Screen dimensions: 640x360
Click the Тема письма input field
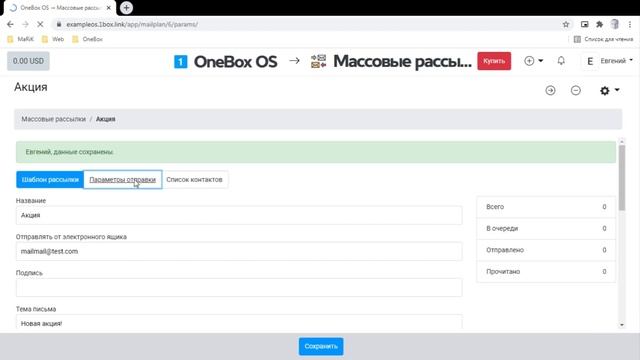tap(239, 322)
